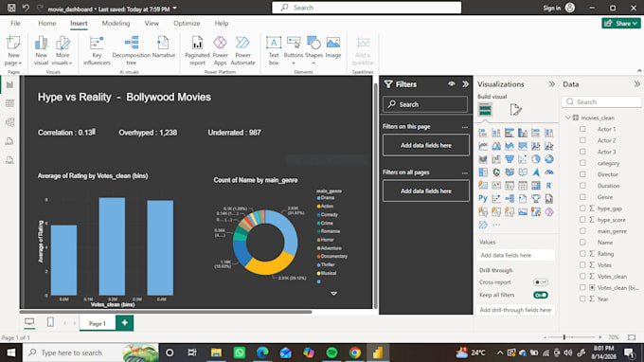
Task: Insert an Image from the ribbon
Action: (x=333, y=46)
